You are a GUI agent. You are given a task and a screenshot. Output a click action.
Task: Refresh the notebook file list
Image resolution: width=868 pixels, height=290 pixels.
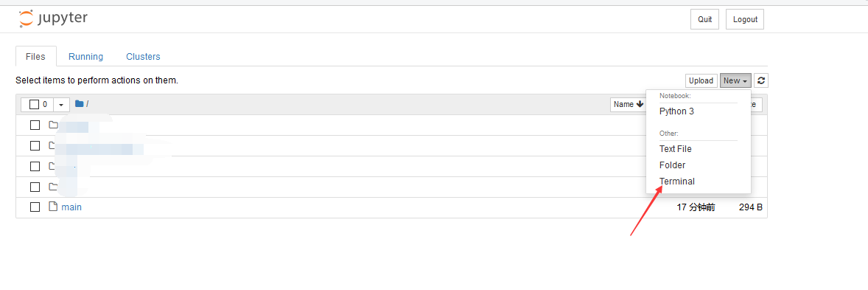[761, 80]
